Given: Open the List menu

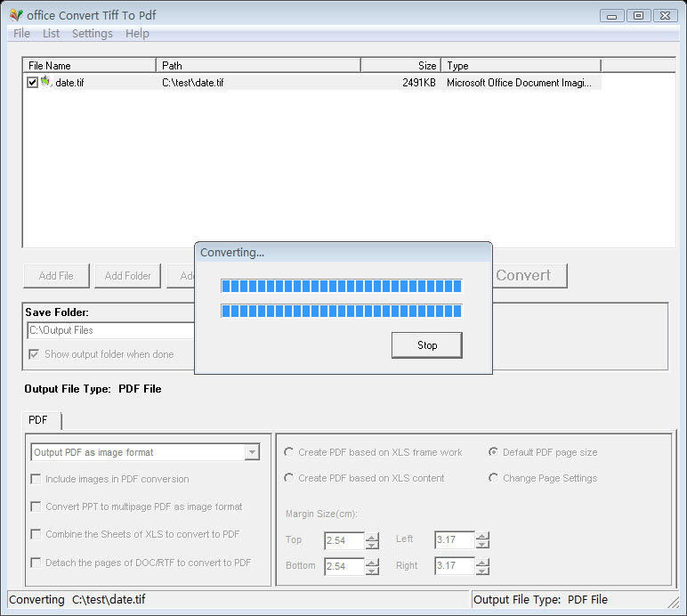Looking at the screenshot, I should [x=51, y=33].
